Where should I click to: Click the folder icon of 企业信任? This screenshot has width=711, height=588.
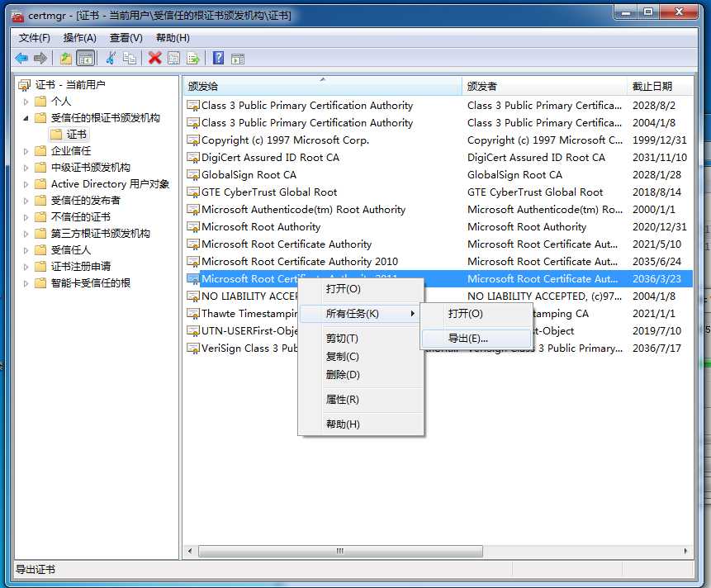click(40, 151)
